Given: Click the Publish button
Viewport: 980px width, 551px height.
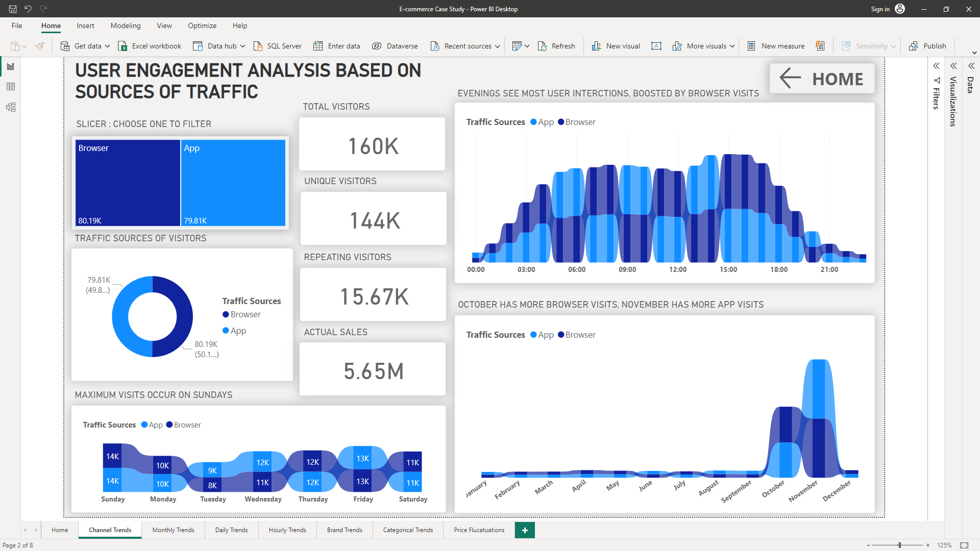Looking at the screenshot, I should tap(927, 46).
